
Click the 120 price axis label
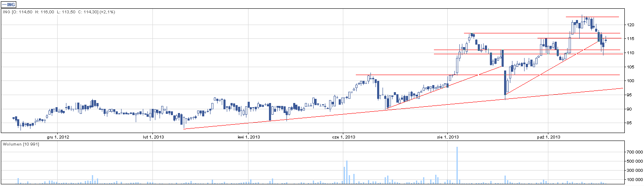631,25
